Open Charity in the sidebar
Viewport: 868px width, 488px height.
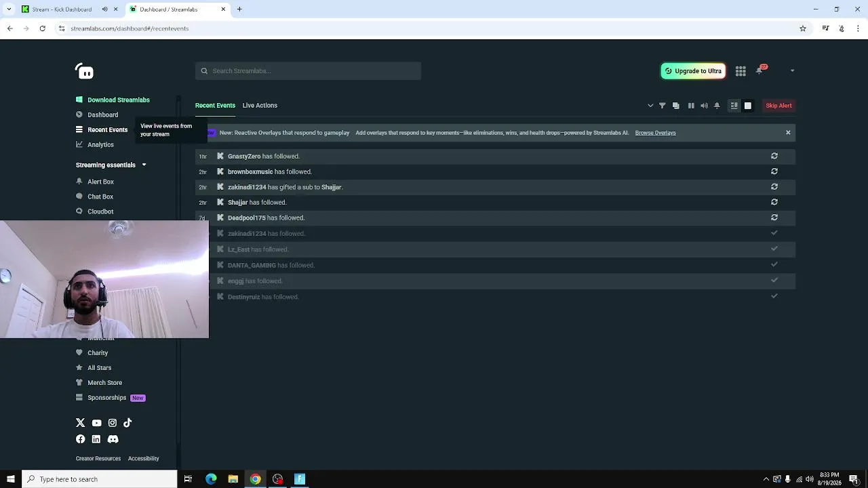(x=92, y=352)
